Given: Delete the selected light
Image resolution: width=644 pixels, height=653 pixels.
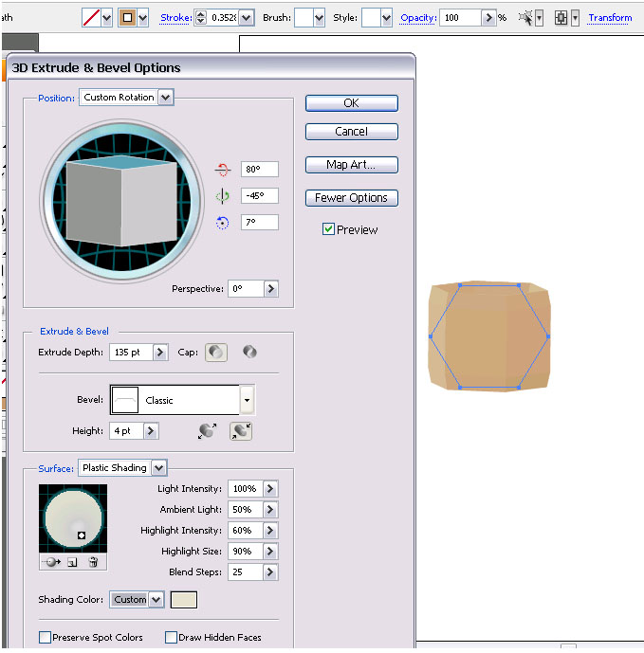Looking at the screenshot, I should tap(93, 562).
